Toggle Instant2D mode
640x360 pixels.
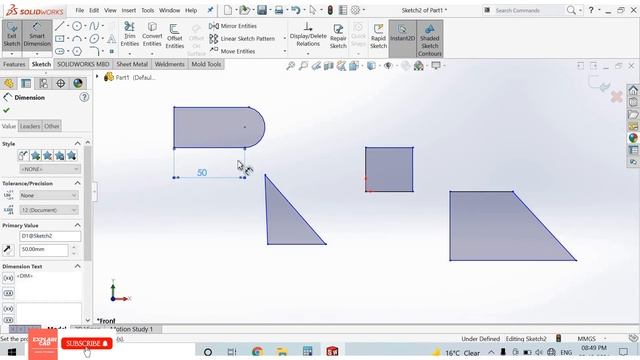[402, 33]
